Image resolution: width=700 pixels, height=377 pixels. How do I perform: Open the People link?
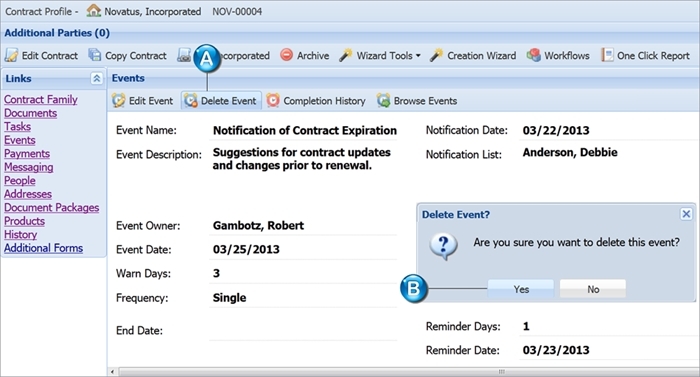(20, 180)
